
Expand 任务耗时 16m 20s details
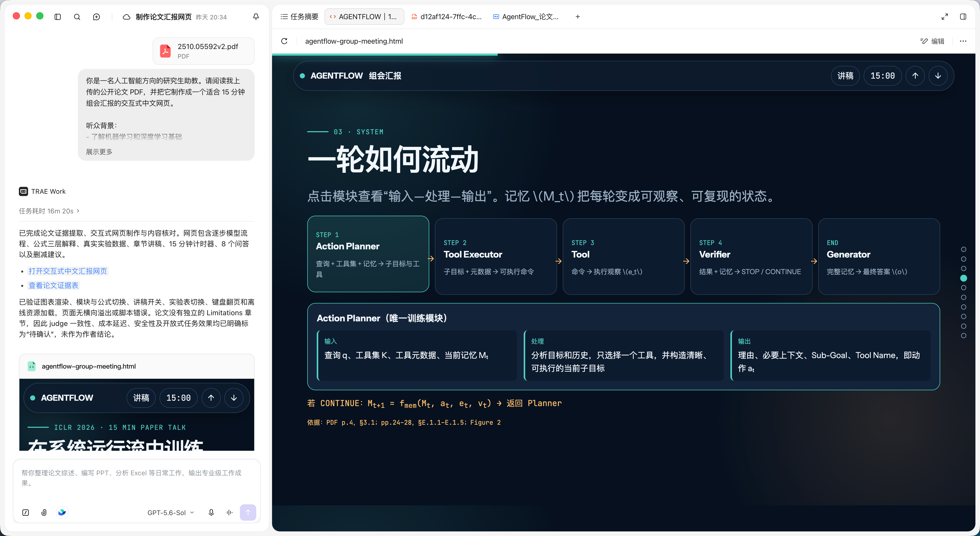(x=49, y=211)
